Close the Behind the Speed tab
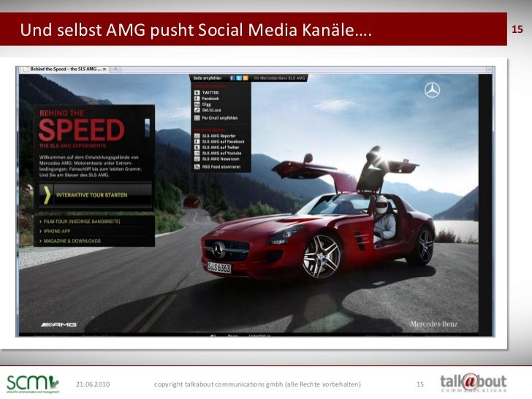532x399 pixels. [104, 69]
